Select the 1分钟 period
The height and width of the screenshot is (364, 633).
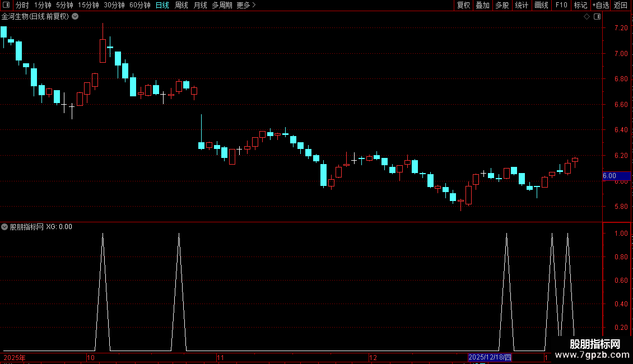[43, 5]
